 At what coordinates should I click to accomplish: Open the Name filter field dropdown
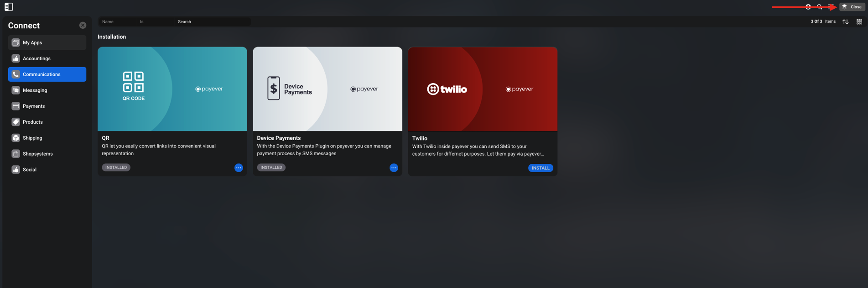(x=118, y=21)
